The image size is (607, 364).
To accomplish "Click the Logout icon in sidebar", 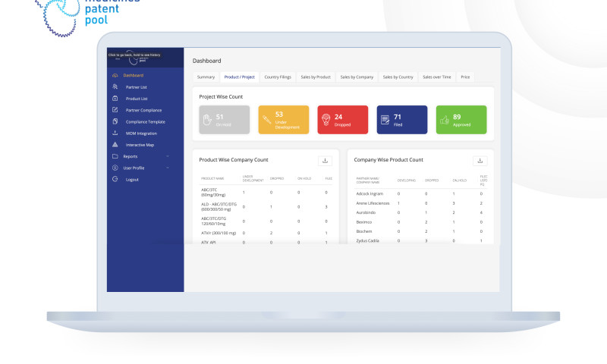I will pos(115,179).
